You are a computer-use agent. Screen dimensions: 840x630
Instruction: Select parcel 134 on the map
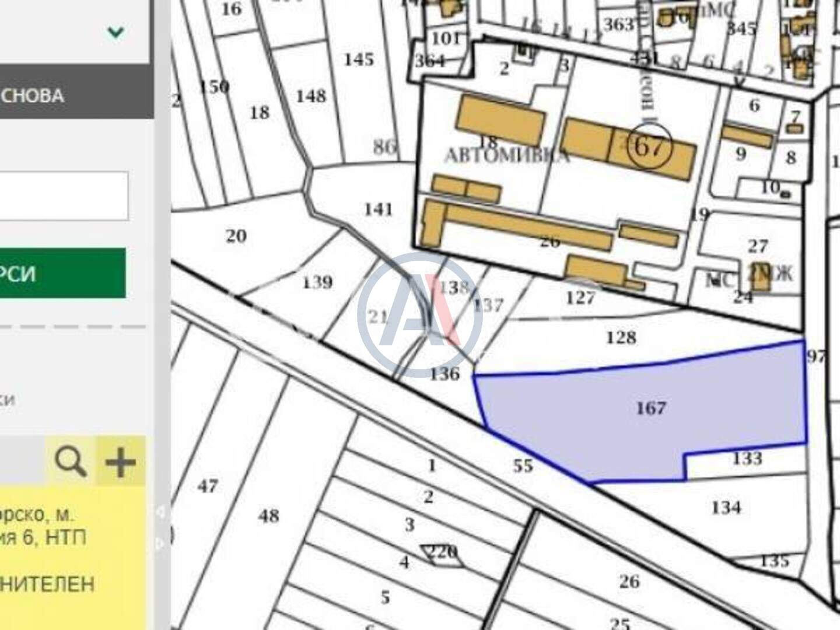pos(726,507)
